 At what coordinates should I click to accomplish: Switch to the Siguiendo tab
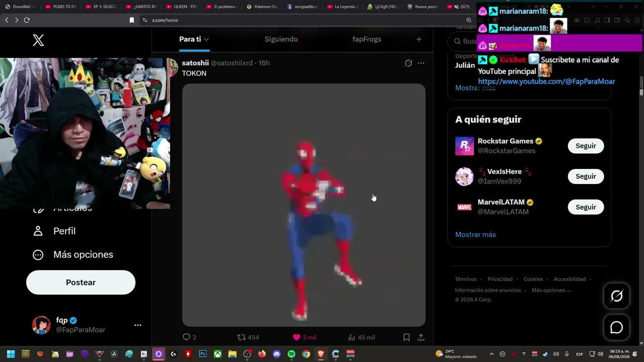[x=281, y=39]
